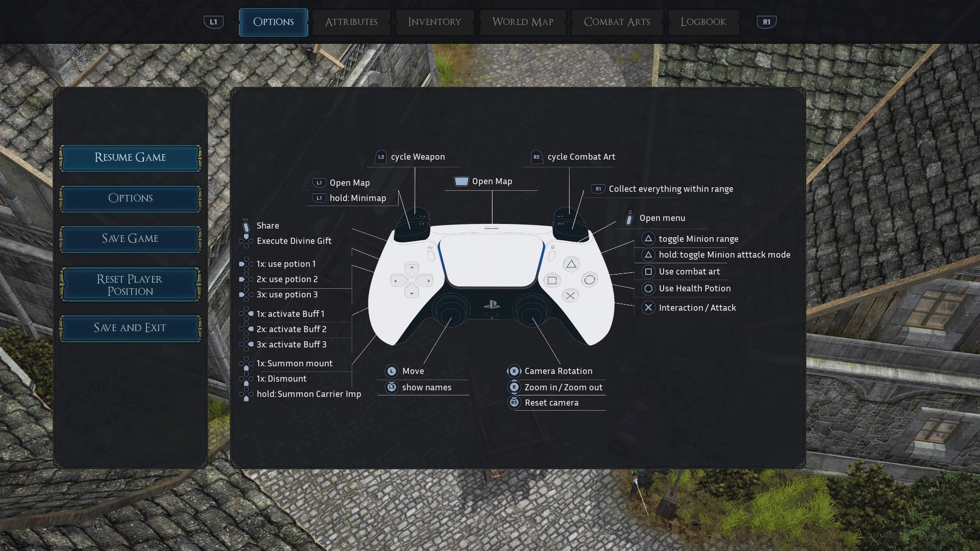Click the Save Game button
Viewport: 980px width, 551px height.
coord(130,239)
